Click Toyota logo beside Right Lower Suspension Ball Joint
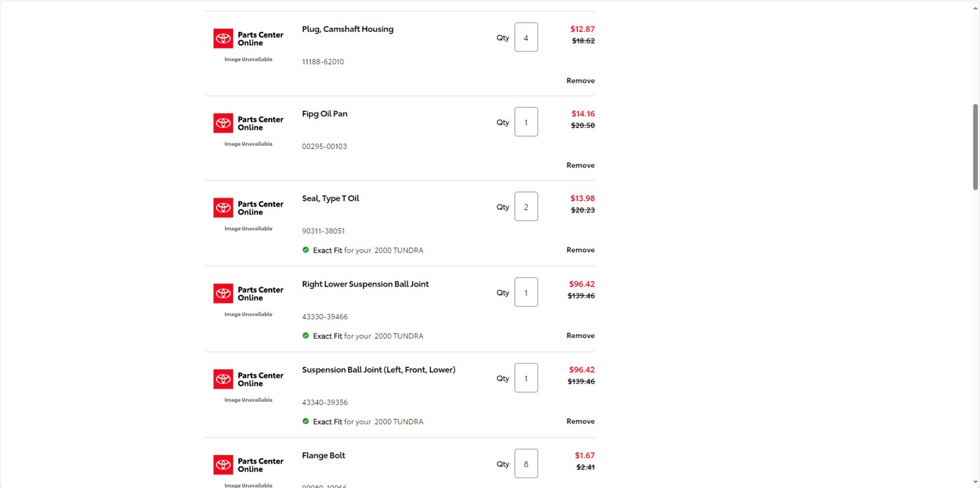Image resolution: width=980 pixels, height=488 pixels. point(223,293)
